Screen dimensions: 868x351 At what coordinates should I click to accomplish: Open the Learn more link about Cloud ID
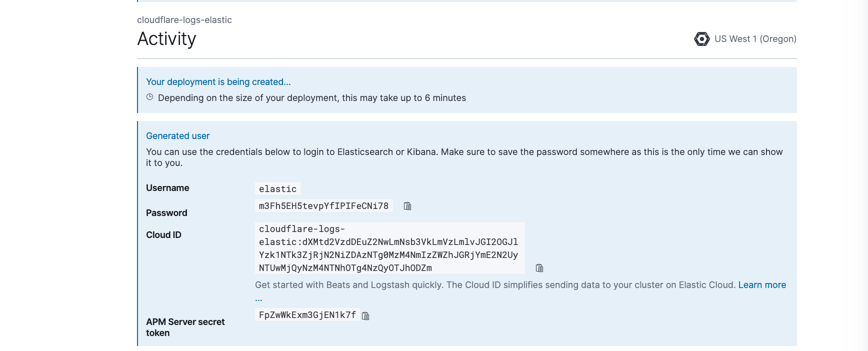pos(761,284)
